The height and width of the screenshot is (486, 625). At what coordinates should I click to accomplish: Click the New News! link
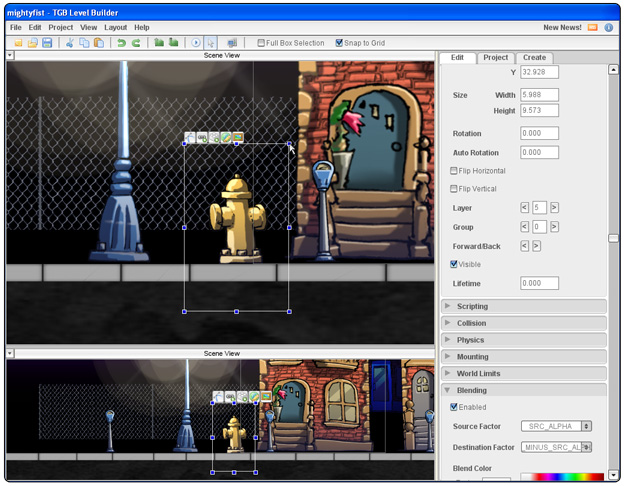562,28
